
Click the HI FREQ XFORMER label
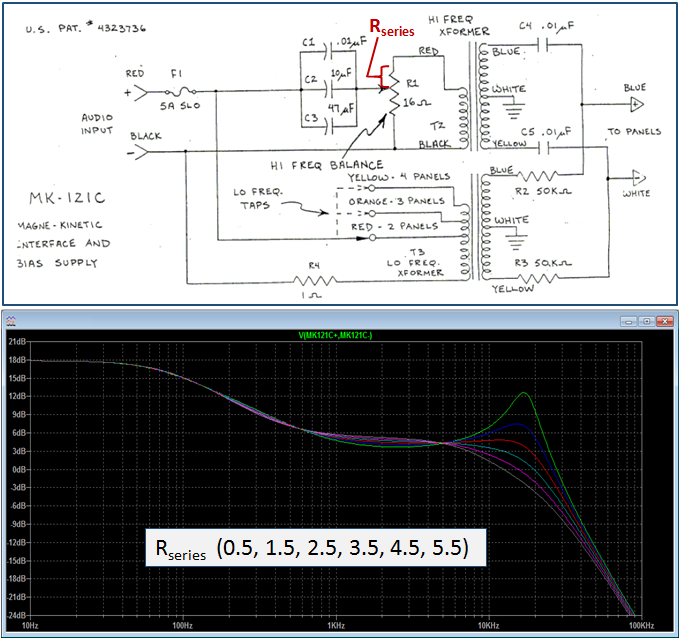459,25
